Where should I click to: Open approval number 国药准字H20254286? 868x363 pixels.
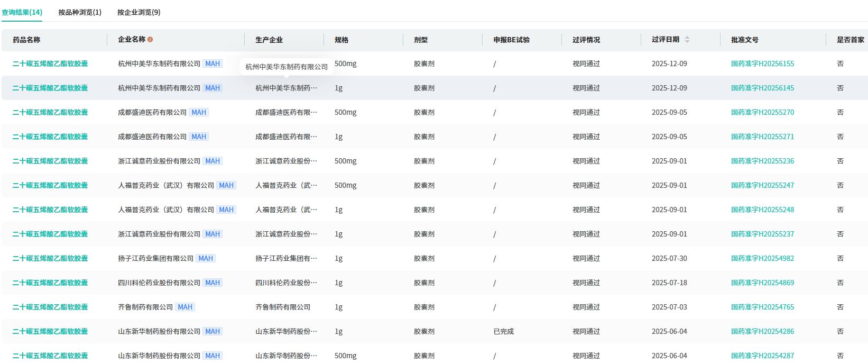click(x=762, y=331)
